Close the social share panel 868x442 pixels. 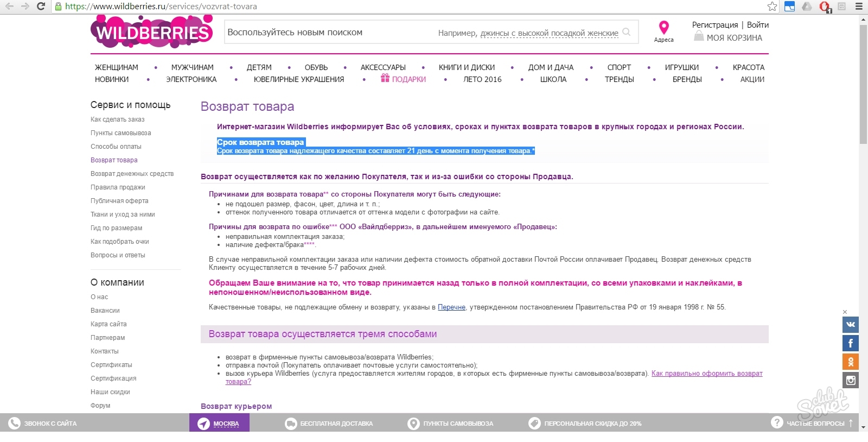[845, 312]
